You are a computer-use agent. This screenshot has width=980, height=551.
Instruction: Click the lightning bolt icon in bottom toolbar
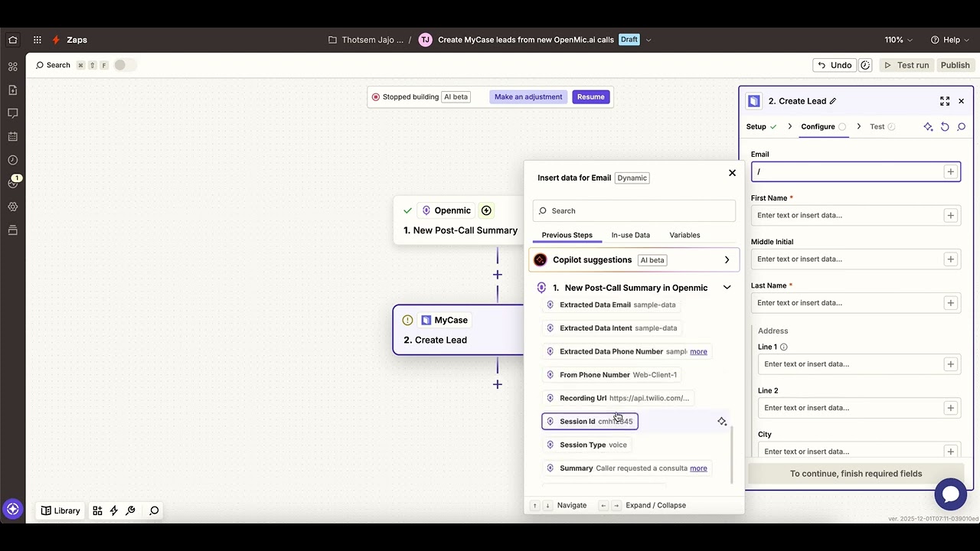[x=114, y=510]
